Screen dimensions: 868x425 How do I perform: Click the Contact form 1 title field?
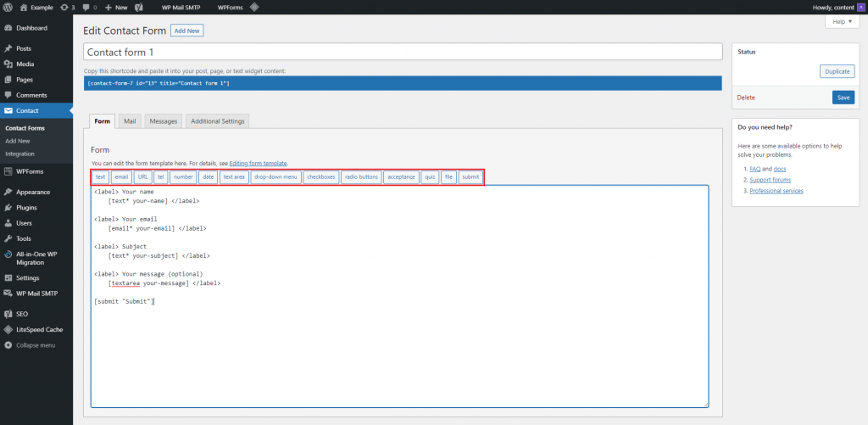pos(403,52)
